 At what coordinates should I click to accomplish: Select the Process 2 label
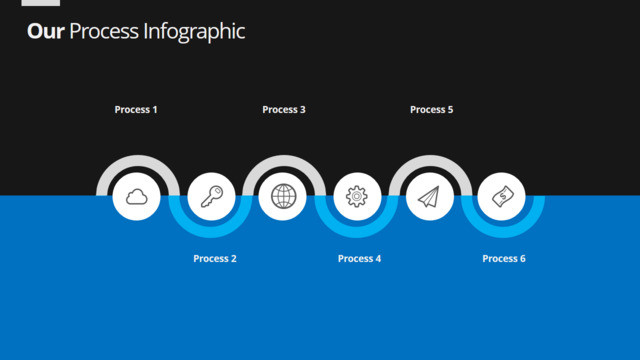coord(215,258)
